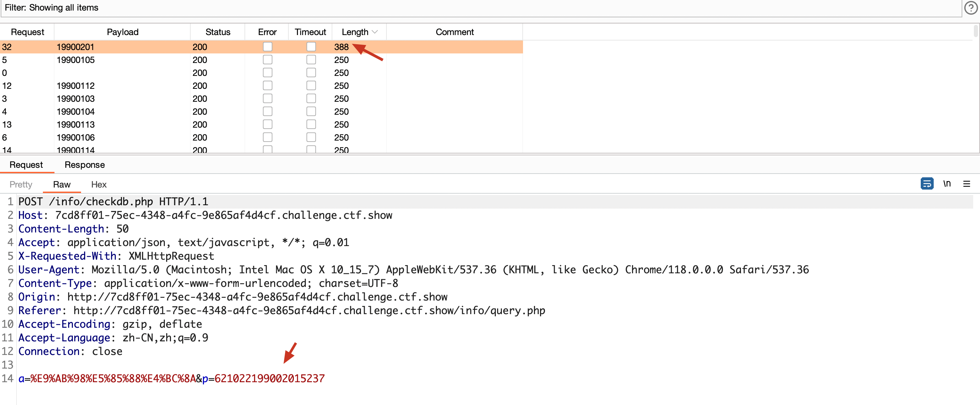The height and width of the screenshot is (405, 980).
Task: Click the Accept-Language header line
Action: [113, 338]
